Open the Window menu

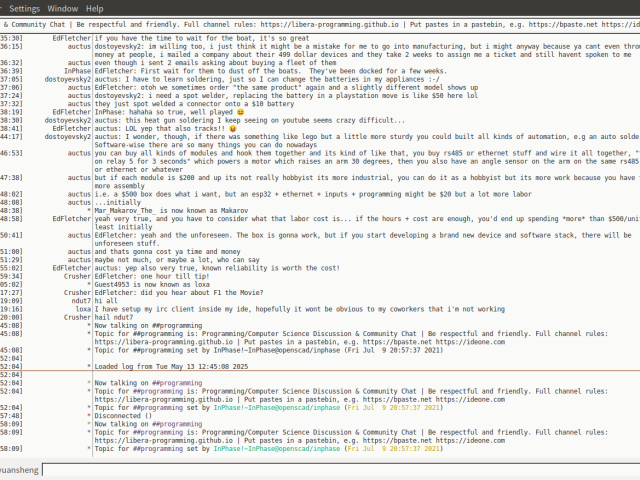point(63,8)
